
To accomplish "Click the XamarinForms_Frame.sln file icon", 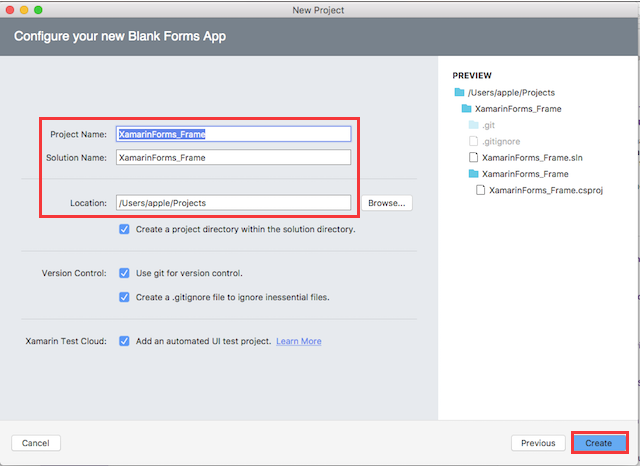I will pos(474,158).
